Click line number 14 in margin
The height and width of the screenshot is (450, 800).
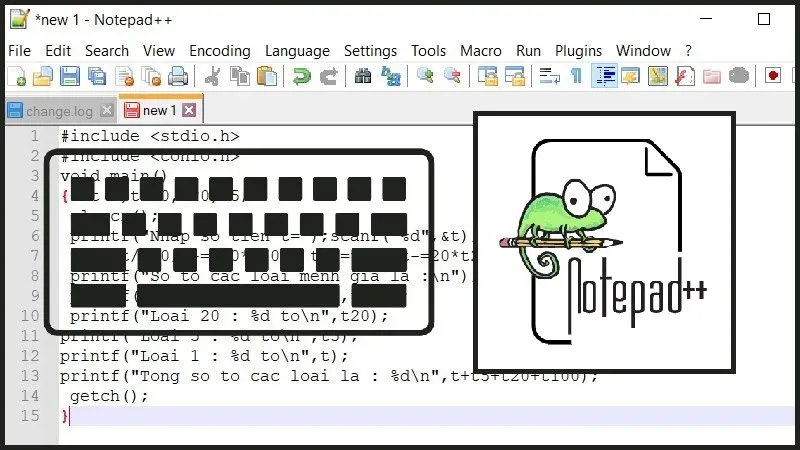coord(30,396)
